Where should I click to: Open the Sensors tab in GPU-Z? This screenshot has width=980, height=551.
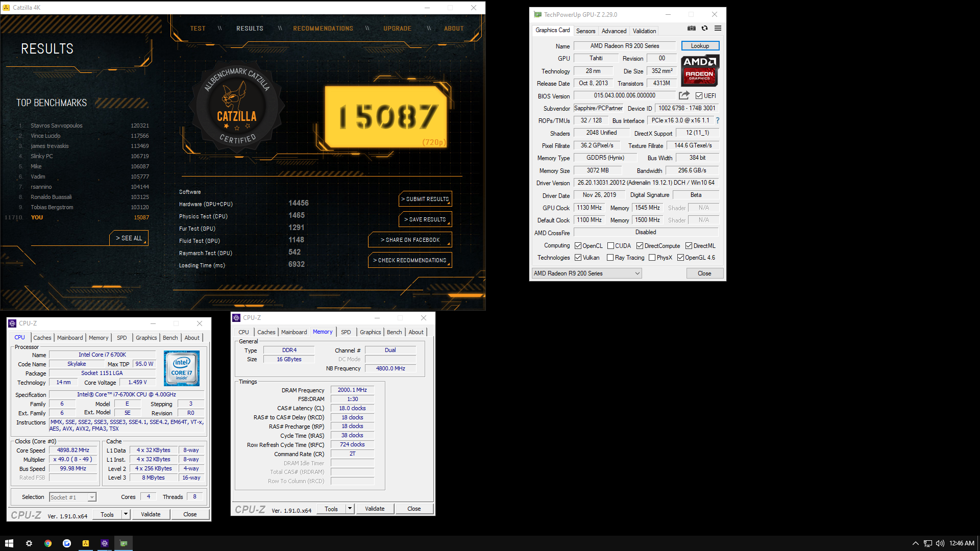tap(585, 31)
